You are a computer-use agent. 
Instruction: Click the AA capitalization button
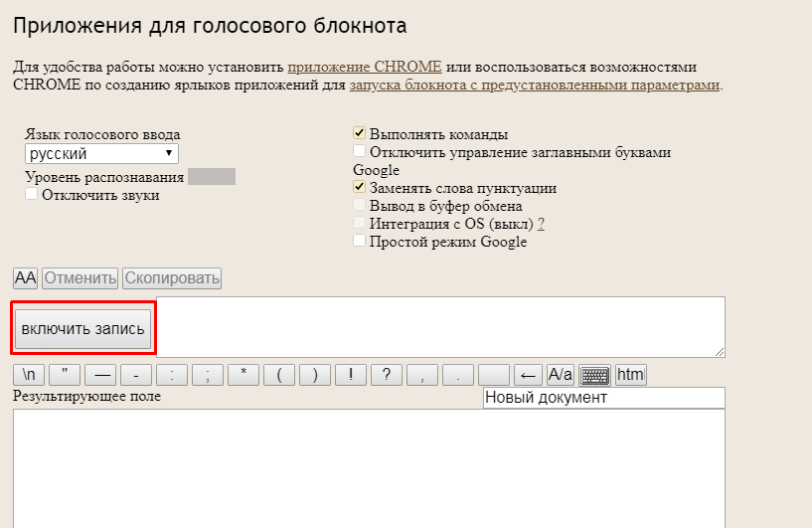coord(25,278)
